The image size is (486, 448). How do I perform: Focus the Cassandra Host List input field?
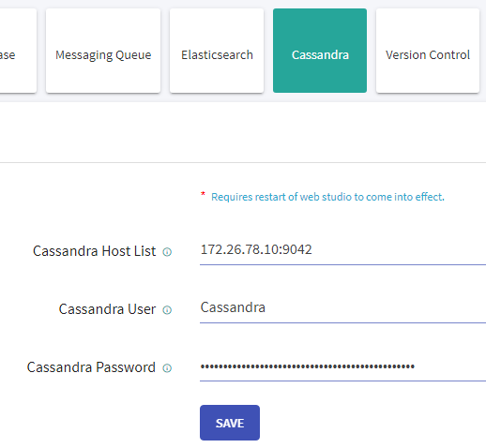[342, 251]
